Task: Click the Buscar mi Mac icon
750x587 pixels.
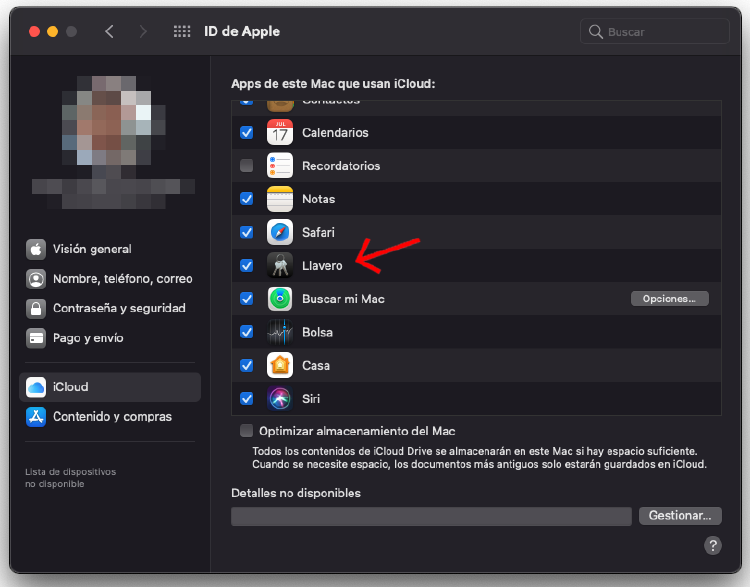Action: coord(280,299)
